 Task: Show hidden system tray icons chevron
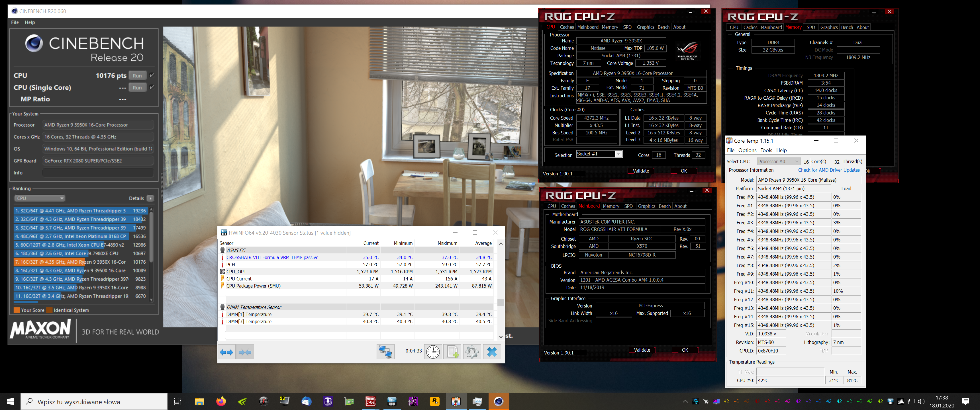tap(685, 401)
